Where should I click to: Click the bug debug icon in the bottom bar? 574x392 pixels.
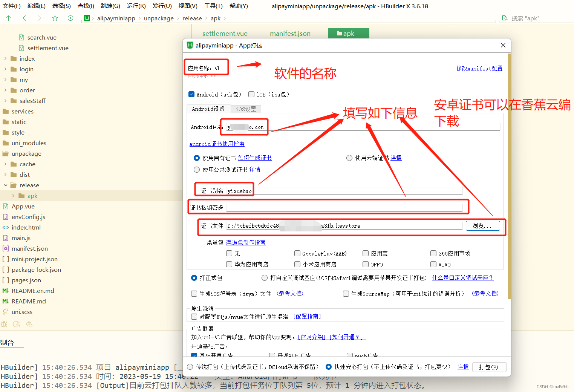point(4,324)
